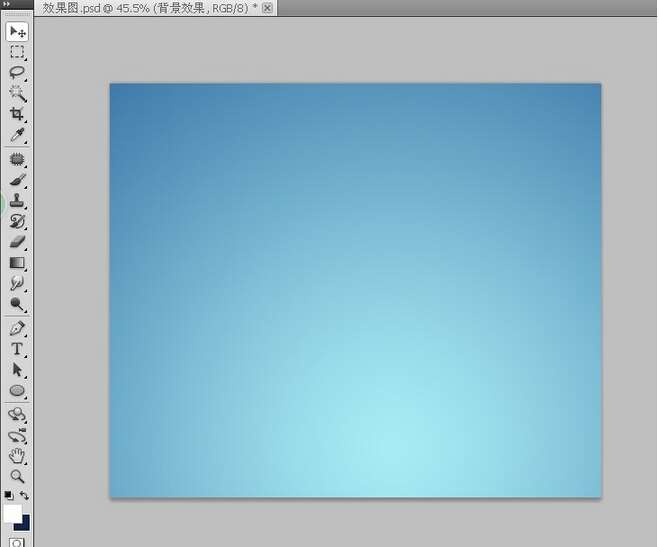This screenshot has width=659, height=547.
Task: Activate the Magic Wand tool
Action: coord(17,94)
